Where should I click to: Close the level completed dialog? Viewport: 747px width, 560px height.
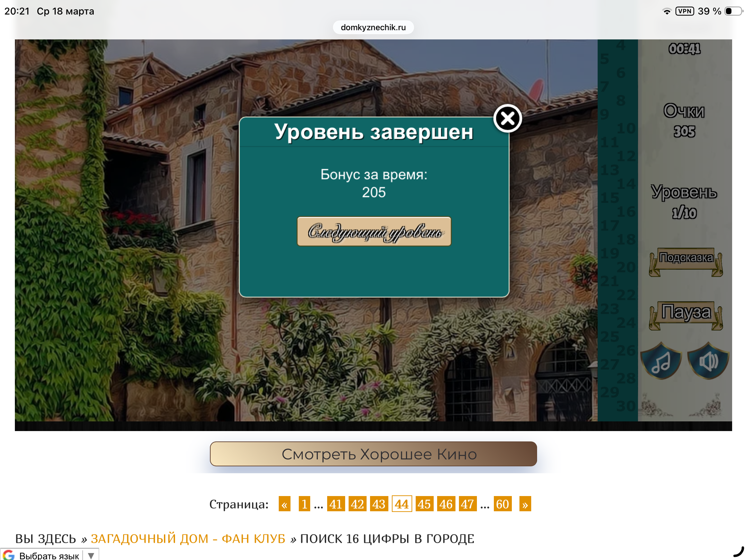[507, 119]
